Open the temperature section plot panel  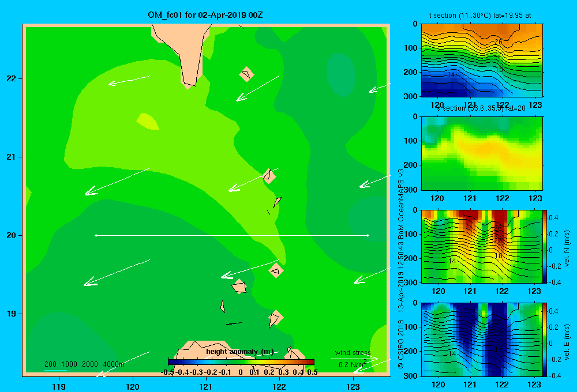[x=482, y=61]
